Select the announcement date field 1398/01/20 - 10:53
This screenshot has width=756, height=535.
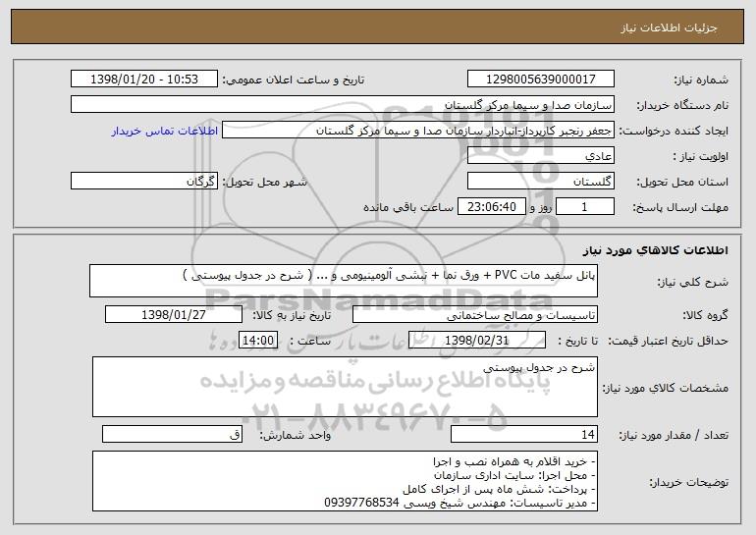click(144, 80)
